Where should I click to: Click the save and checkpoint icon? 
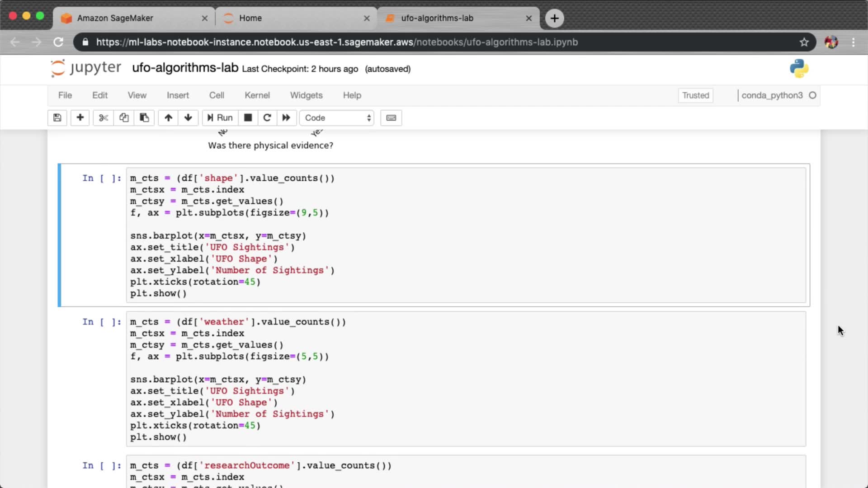[57, 118]
